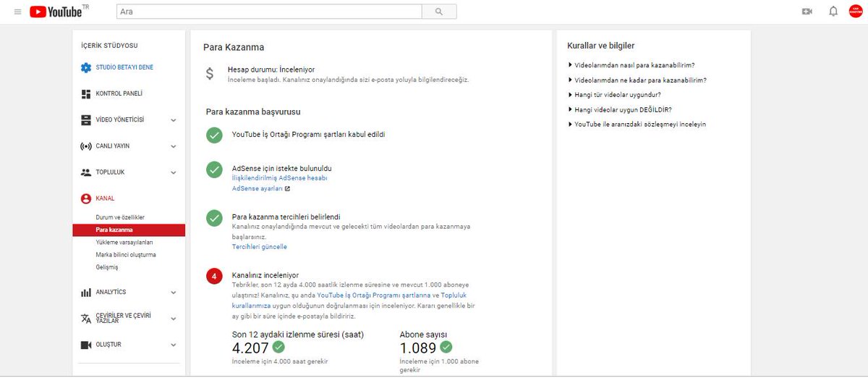Expand 'YouTube ile aranızdaki sözleşmeyi inceleyin'
Screen dimensions: 868x378
(637, 124)
